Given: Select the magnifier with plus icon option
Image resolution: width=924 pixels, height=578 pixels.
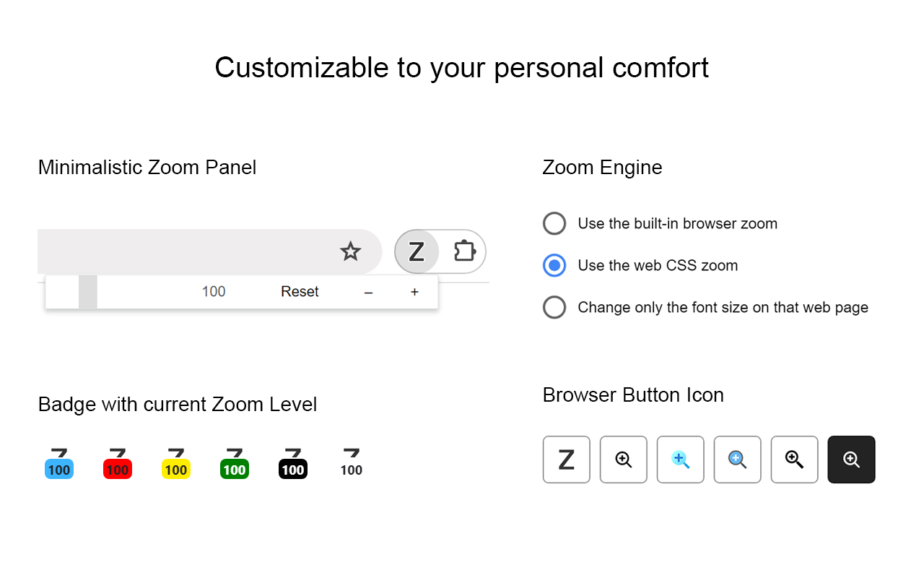Looking at the screenshot, I should 795,460.
